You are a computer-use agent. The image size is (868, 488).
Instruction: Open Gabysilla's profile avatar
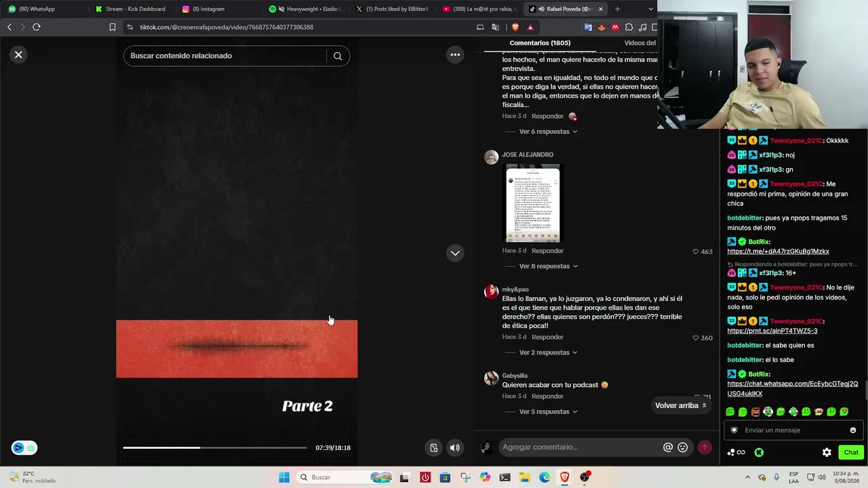491,378
